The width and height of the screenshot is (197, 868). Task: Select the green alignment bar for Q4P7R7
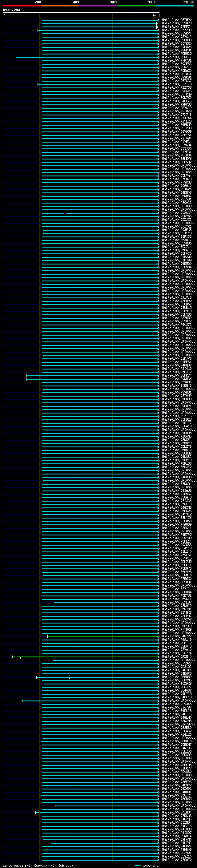point(103,637)
